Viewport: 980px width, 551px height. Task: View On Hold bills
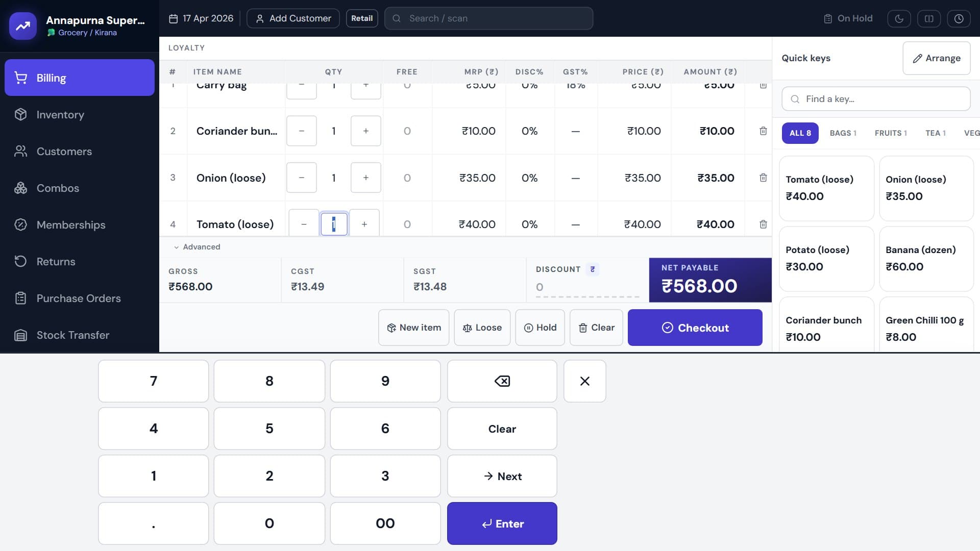point(848,18)
